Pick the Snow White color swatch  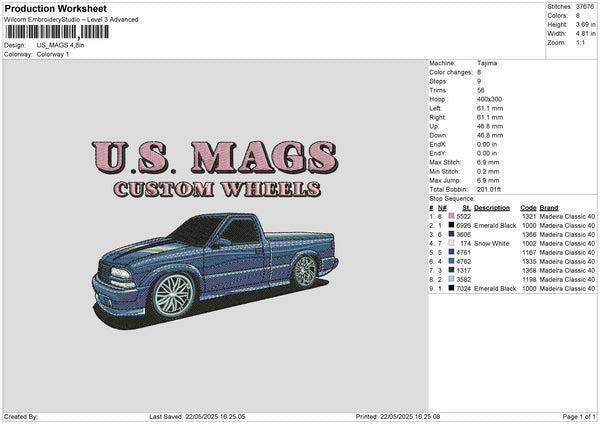pyautogui.click(x=451, y=243)
